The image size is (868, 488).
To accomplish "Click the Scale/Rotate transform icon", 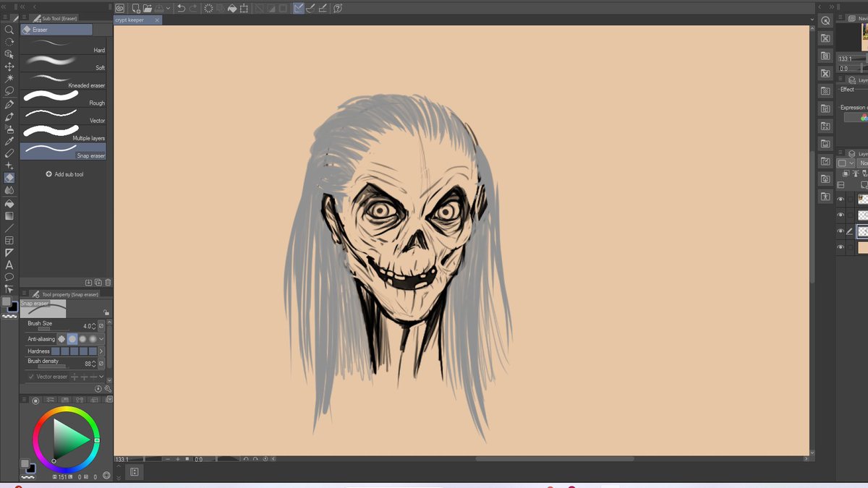I will click(x=244, y=8).
